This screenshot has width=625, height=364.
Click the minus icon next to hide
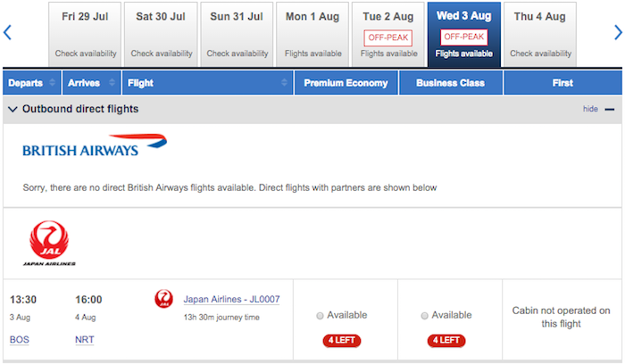[x=610, y=109]
